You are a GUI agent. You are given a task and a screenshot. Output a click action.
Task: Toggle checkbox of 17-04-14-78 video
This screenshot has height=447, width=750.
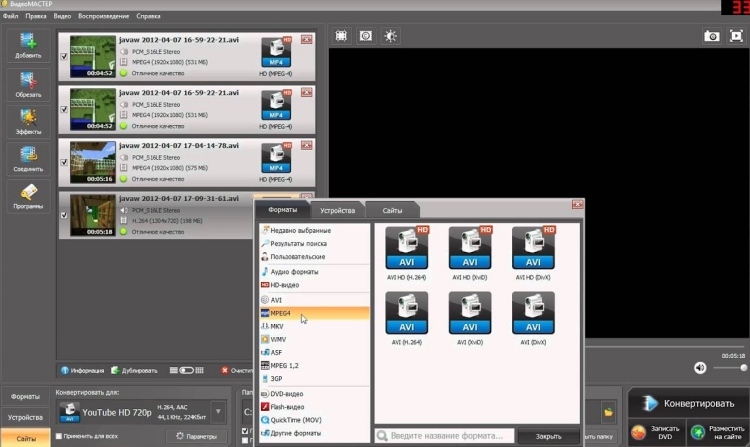click(64, 162)
